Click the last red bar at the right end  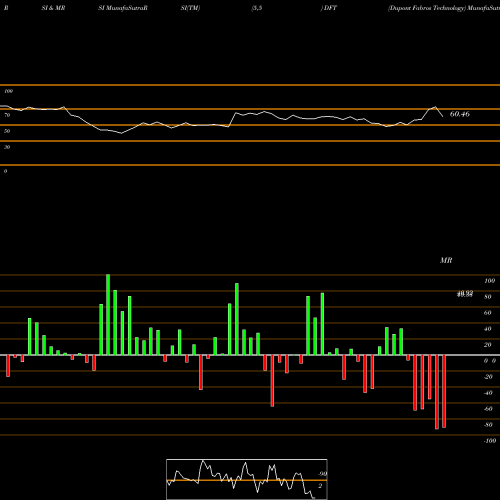444,391
